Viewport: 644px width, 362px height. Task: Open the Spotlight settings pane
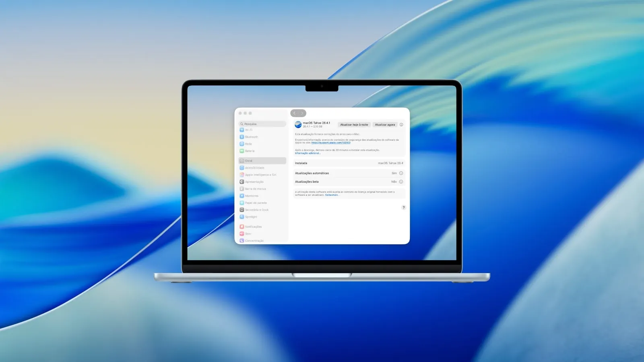pyautogui.click(x=251, y=217)
